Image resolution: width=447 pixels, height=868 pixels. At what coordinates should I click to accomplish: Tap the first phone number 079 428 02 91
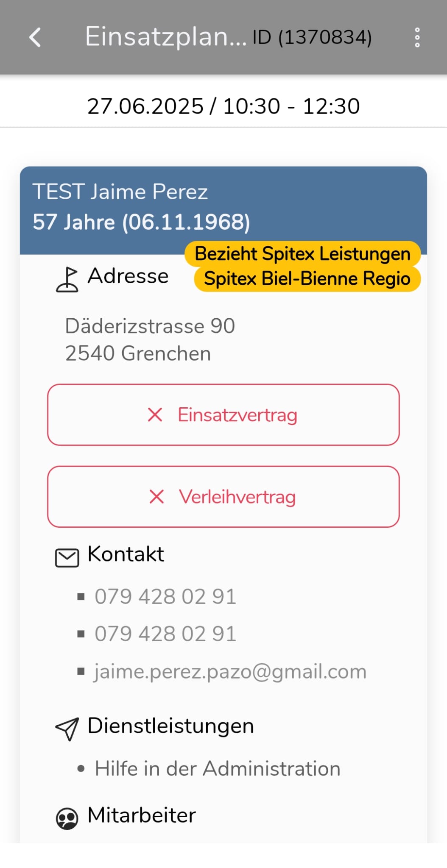165,597
